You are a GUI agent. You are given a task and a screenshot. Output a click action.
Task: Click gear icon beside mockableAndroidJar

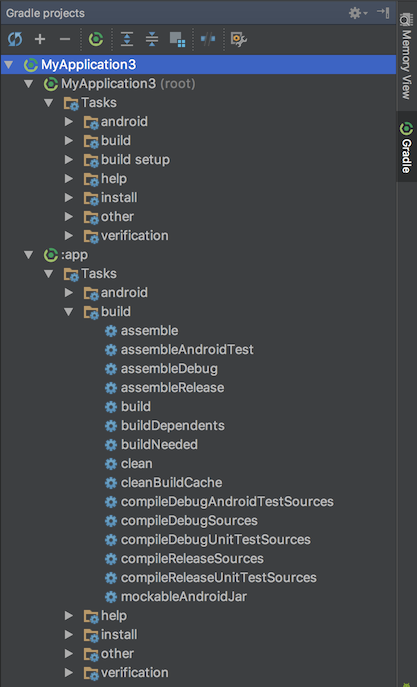[111, 596]
